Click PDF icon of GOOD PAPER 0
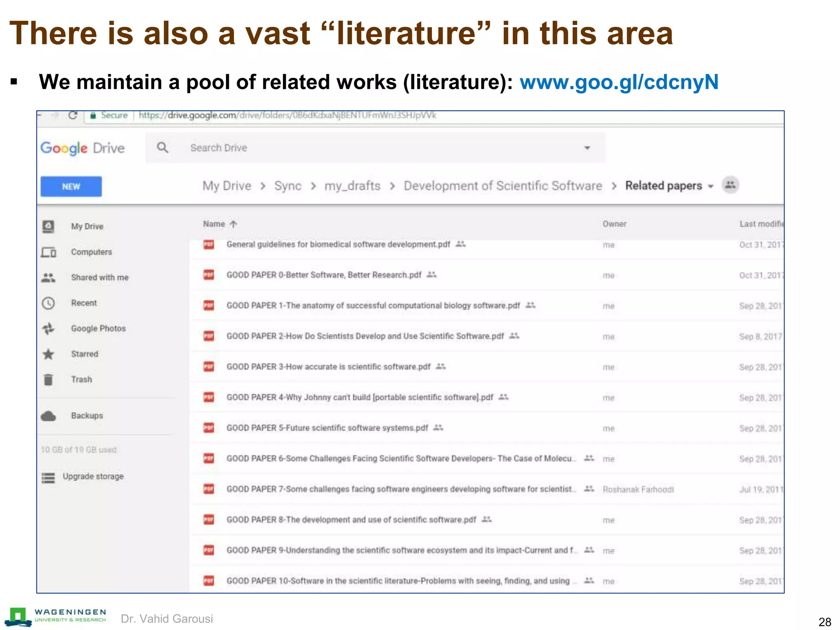 click(x=209, y=275)
